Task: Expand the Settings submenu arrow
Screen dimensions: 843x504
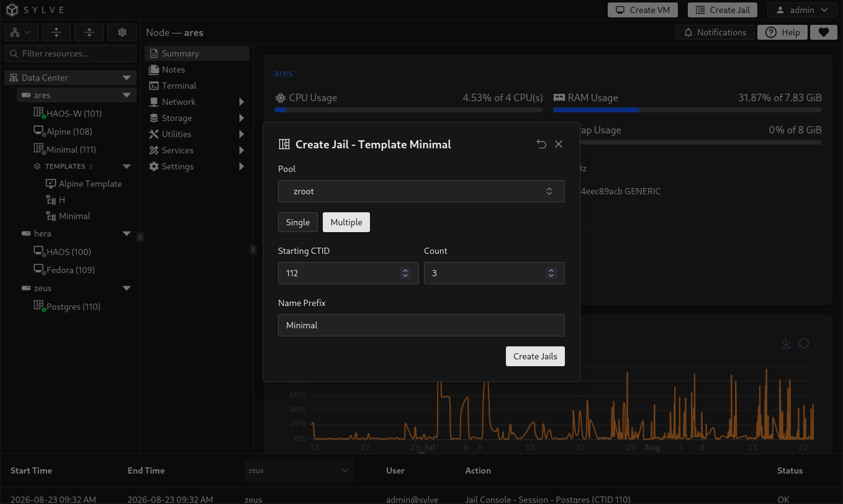Action: point(241,166)
